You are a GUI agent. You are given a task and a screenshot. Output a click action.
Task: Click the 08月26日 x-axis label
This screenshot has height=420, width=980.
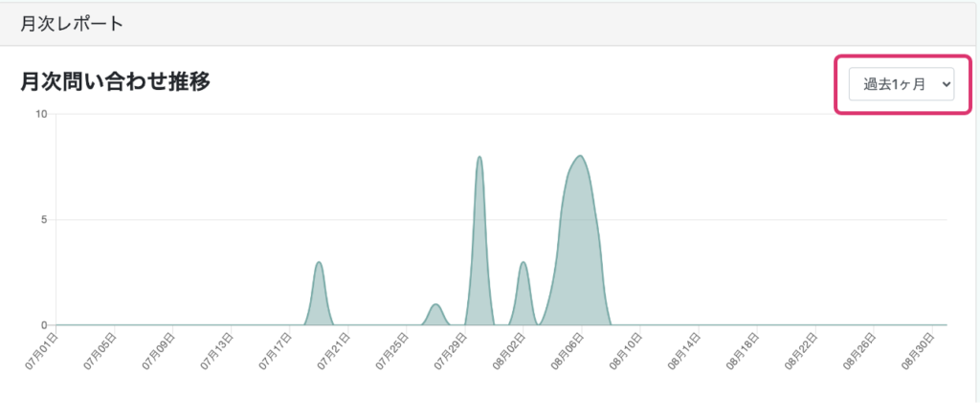[x=860, y=350]
